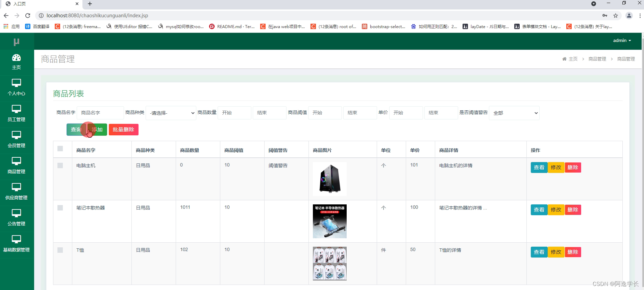Click the 批量删除 button
Viewport: 644px width, 290px height.
coord(123,130)
